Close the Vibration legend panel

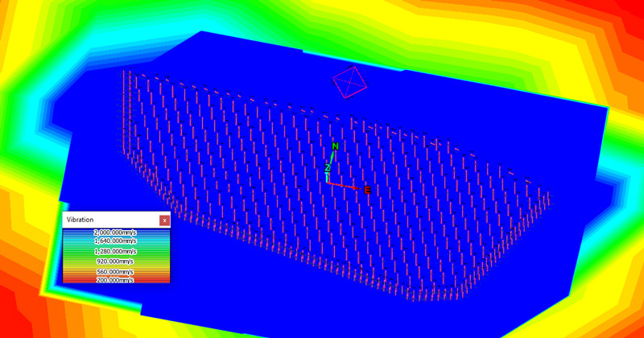(x=164, y=221)
